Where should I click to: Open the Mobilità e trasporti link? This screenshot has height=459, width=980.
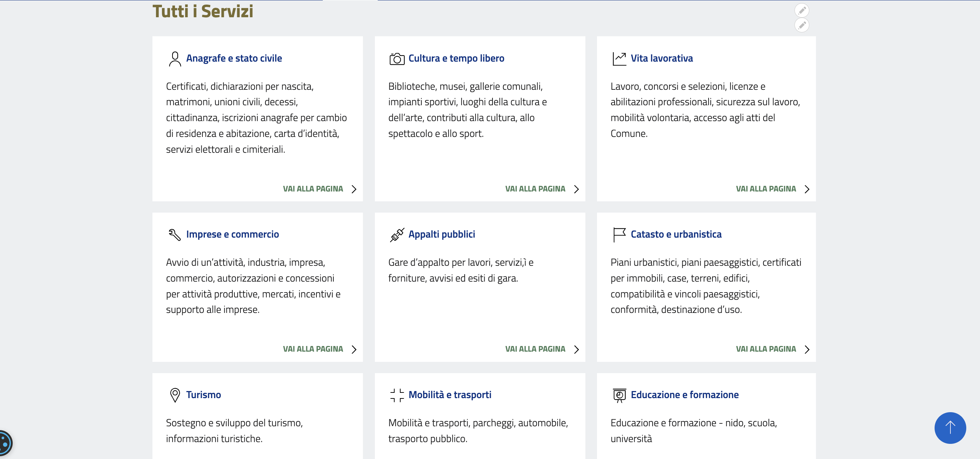click(x=450, y=395)
